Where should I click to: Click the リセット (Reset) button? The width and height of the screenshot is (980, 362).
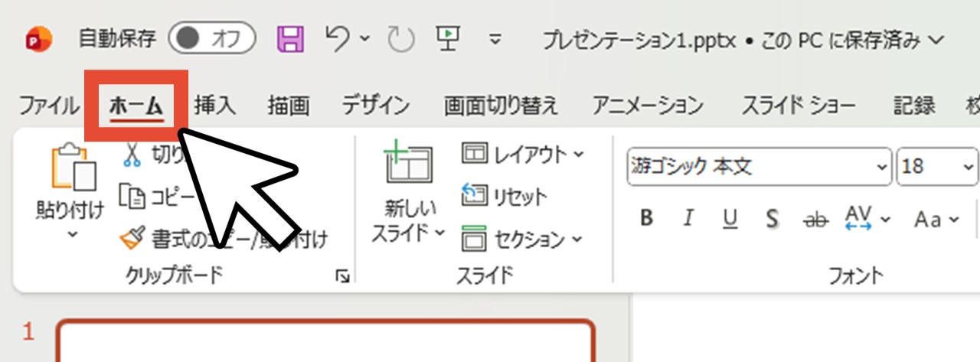[x=505, y=197]
